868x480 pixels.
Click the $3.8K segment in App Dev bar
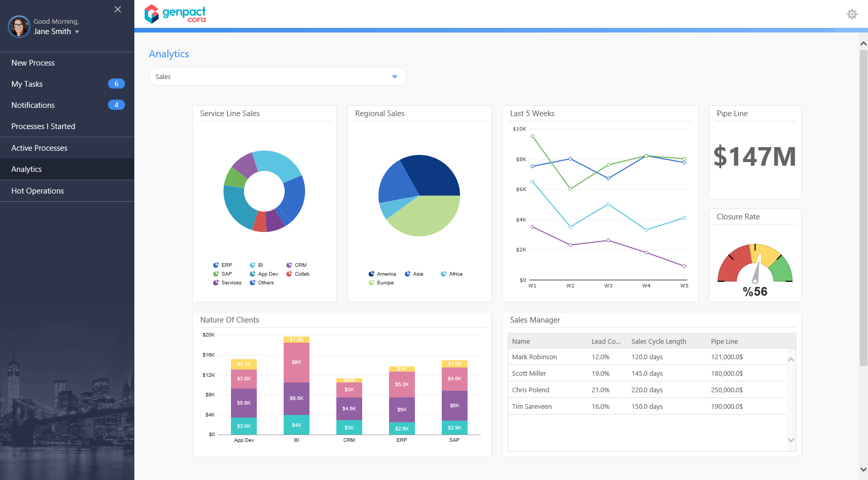[x=244, y=379]
